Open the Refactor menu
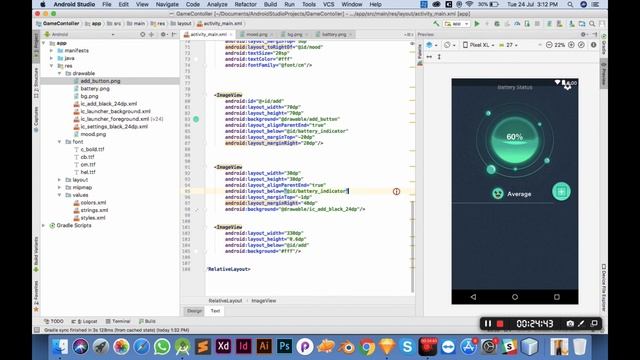Image resolution: width=640 pixels, height=360 pixels. [245, 4]
